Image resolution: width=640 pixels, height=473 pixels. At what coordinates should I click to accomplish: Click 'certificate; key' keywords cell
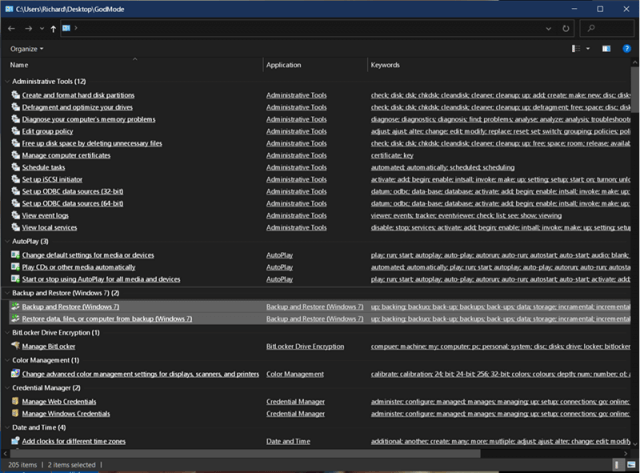[392, 155]
